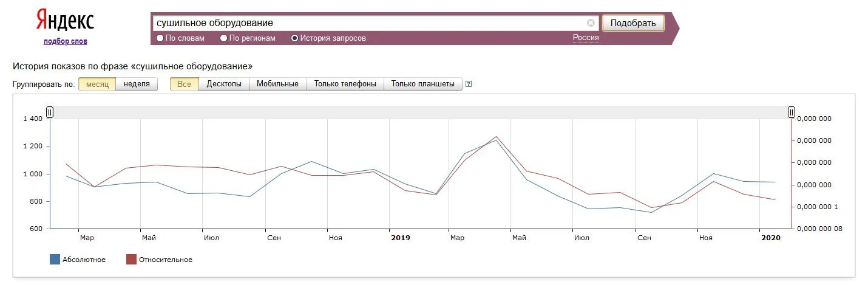
Task: Click the range selector bar above the chart
Action: (x=421, y=112)
